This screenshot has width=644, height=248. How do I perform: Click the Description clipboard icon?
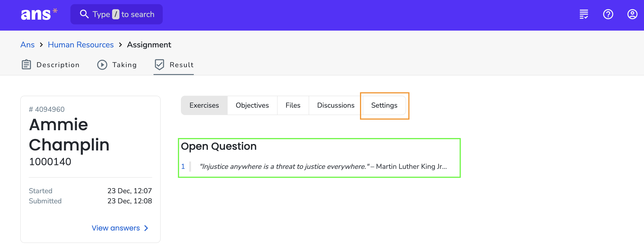(x=26, y=64)
